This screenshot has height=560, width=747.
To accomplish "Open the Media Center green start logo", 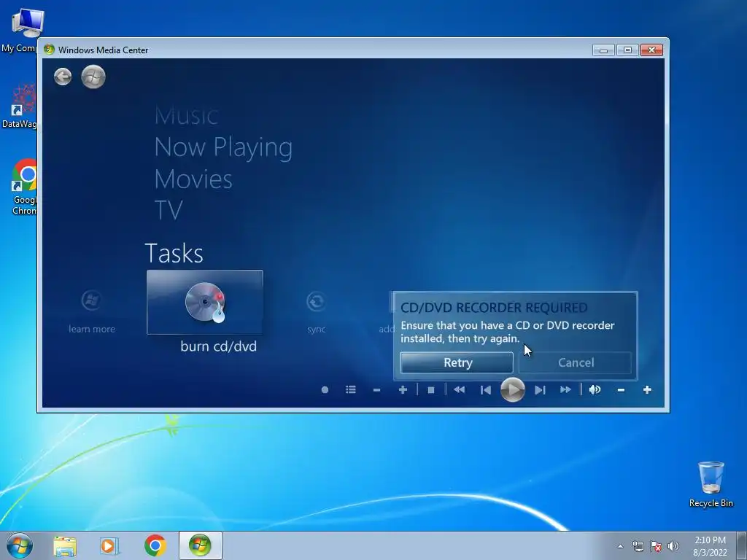I will (93, 77).
